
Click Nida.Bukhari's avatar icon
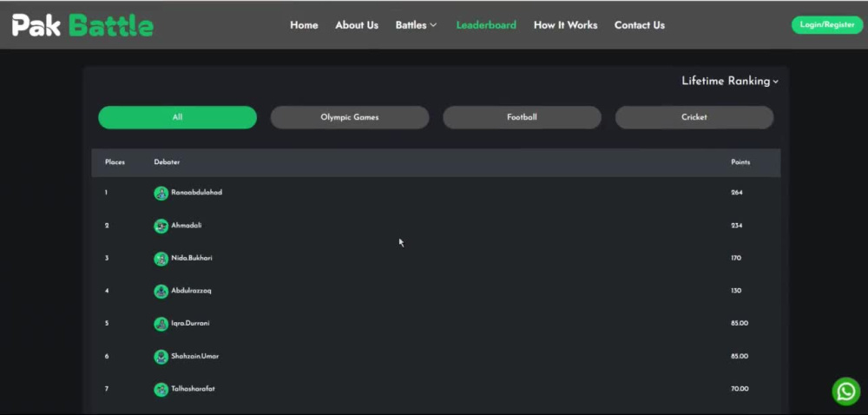pyautogui.click(x=161, y=259)
